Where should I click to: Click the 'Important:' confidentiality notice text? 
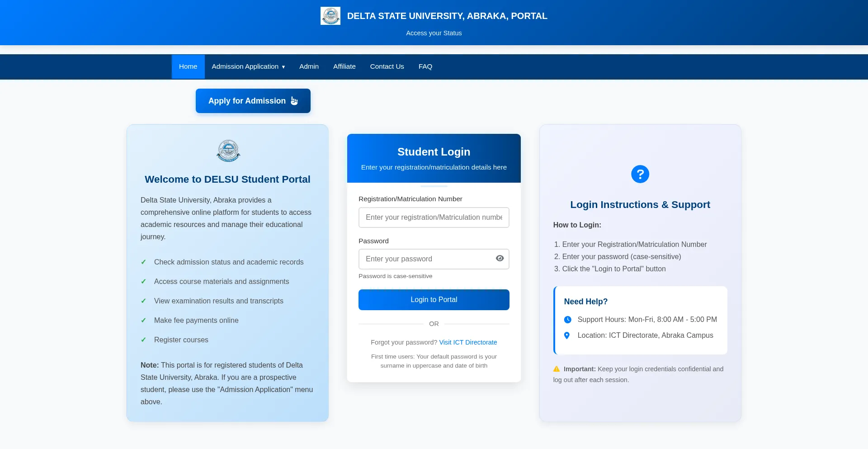638,374
